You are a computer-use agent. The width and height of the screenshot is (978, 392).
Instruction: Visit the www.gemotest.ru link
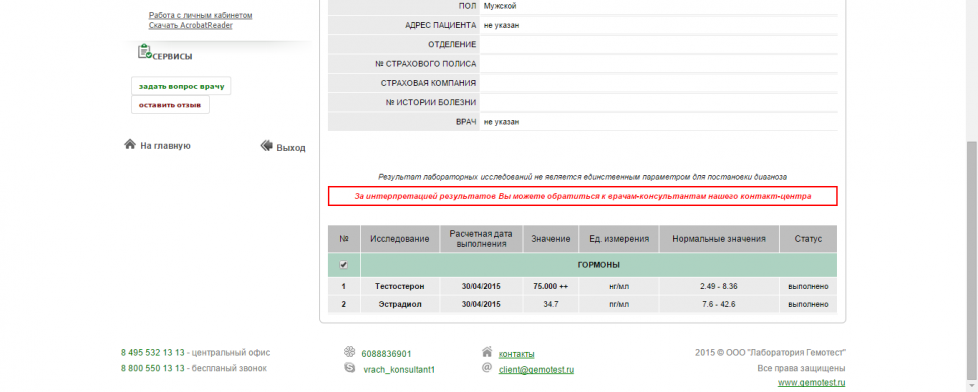click(811, 383)
